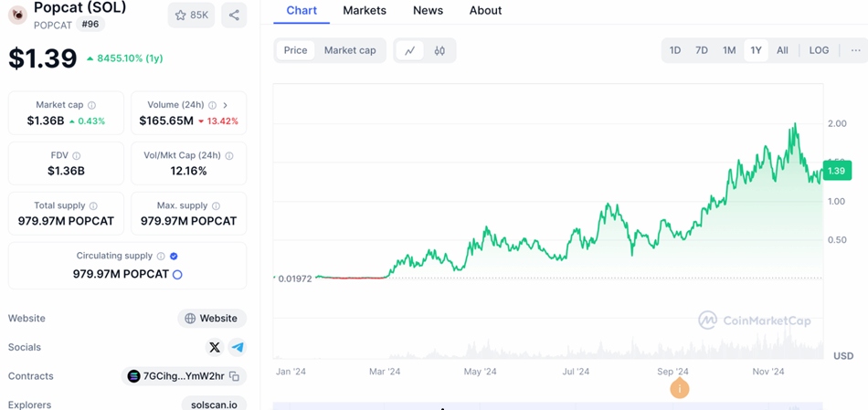Set chart range to 1D
Screen dimensions: 868x410
(675, 50)
